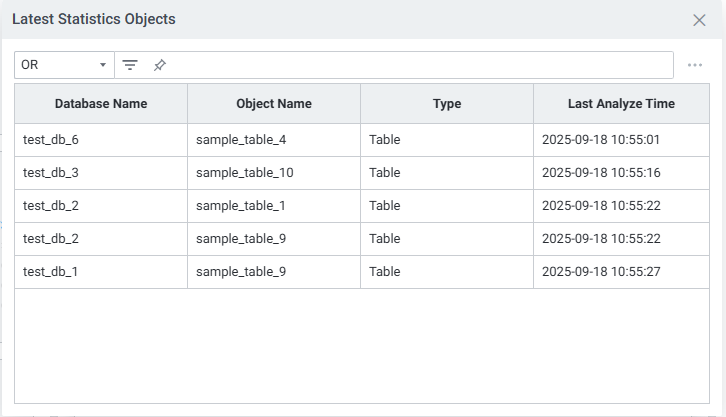Sort by Last Analyze Time column
726x417 pixels.
click(x=621, y=104)
